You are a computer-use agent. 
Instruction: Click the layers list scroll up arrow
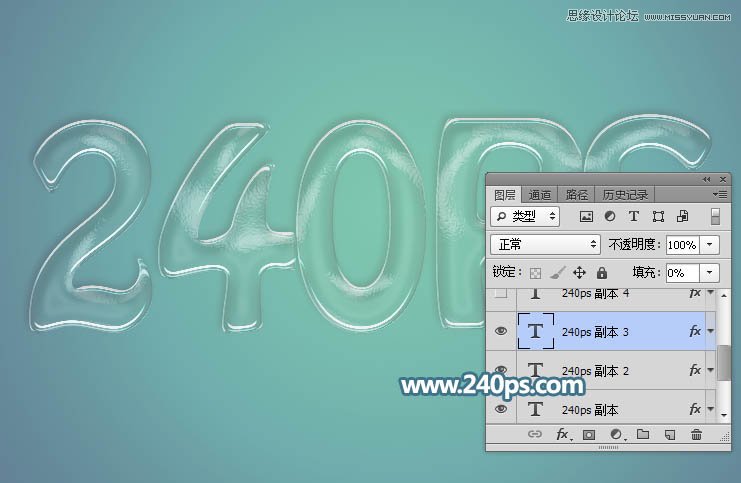[724, 295]
